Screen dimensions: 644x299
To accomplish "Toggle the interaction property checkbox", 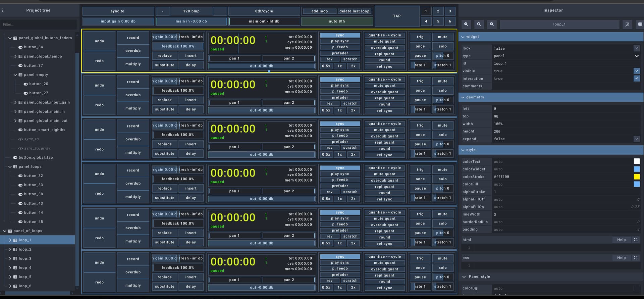I will [x=636, y=79].
